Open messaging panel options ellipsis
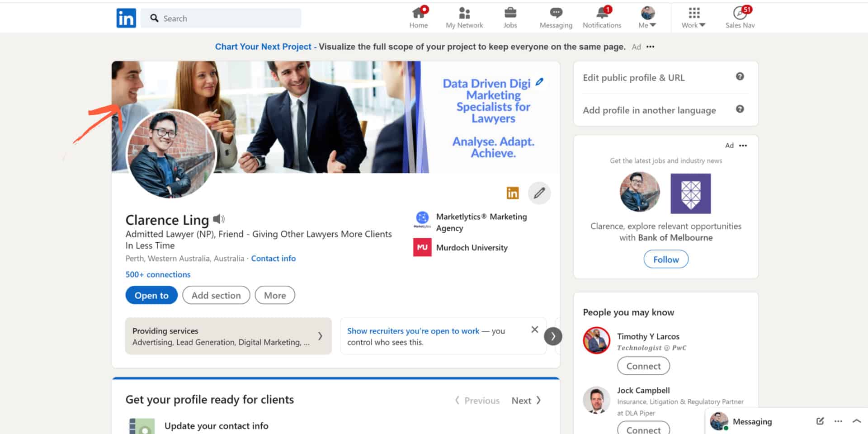Image resolution: width=868 pixels, height=434 pixels. pos(838,421)
